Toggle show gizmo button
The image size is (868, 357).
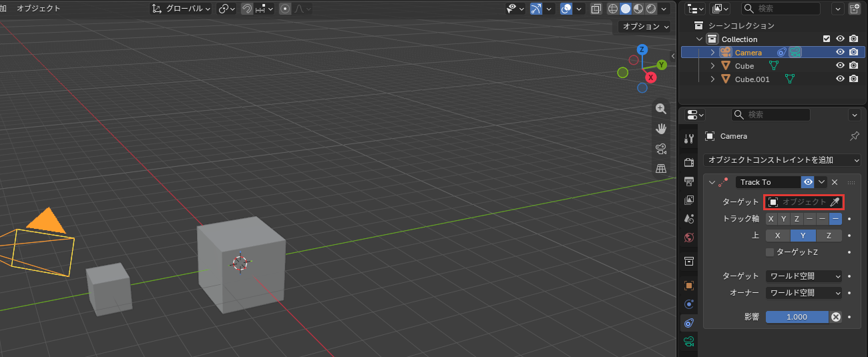tap(536, 9)
